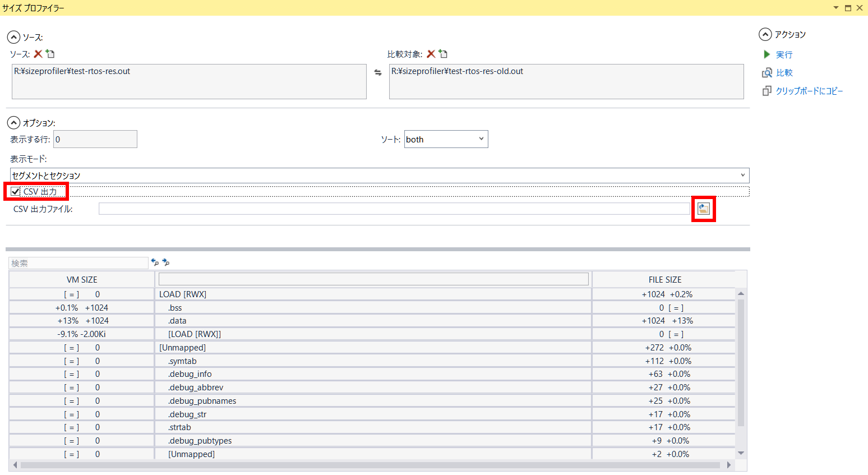
Task: Swap source and comparison target files
Action: (378, 72)
